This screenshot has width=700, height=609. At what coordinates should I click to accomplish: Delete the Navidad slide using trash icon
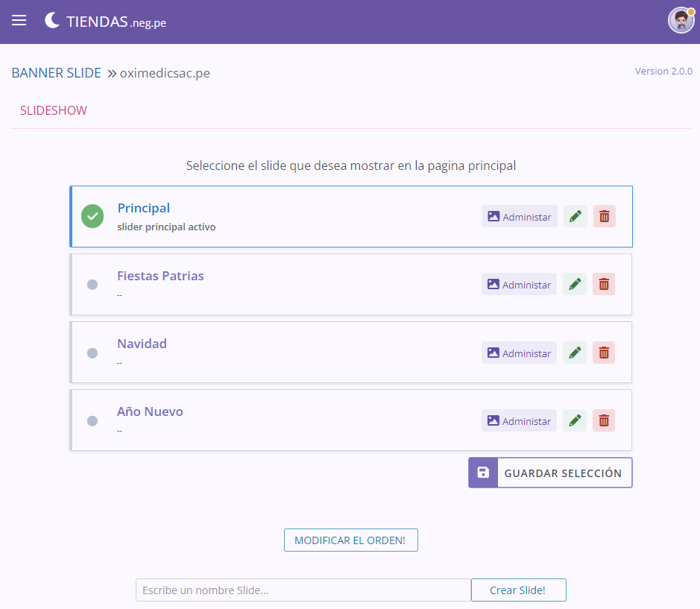tap(604, 353)
